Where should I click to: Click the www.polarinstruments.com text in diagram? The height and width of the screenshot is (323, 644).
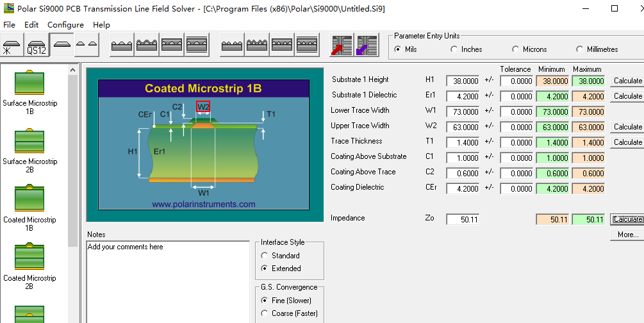coord(204,204)
